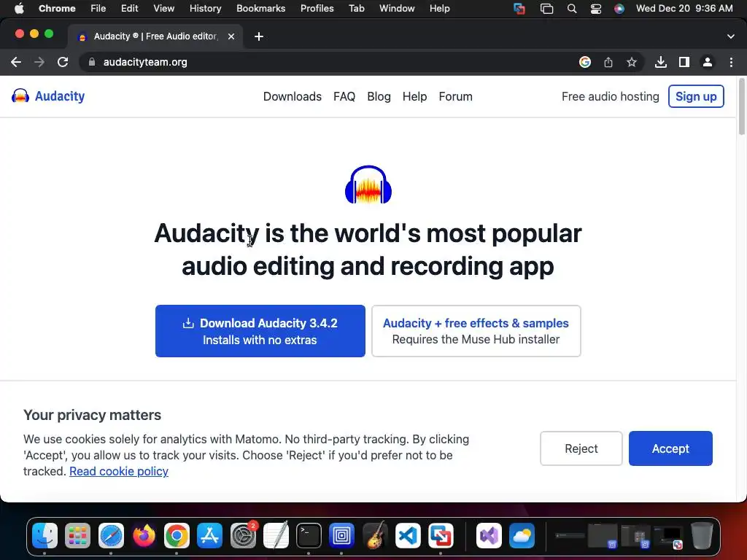Click the Google icon in address bar

585,62
